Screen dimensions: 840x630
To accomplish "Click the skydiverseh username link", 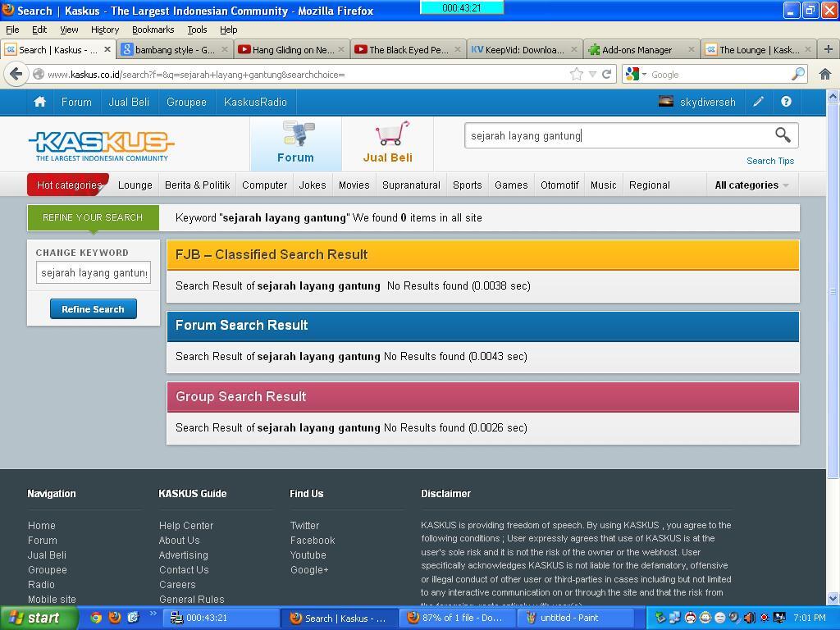I will coord(707,102).
